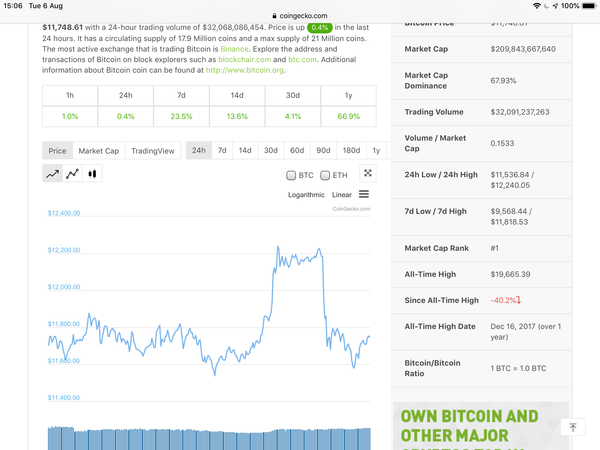This screenshot has width=600, height=450.
Task: Tap the 15:06 clock in status bar
Action: pos(13,6)
